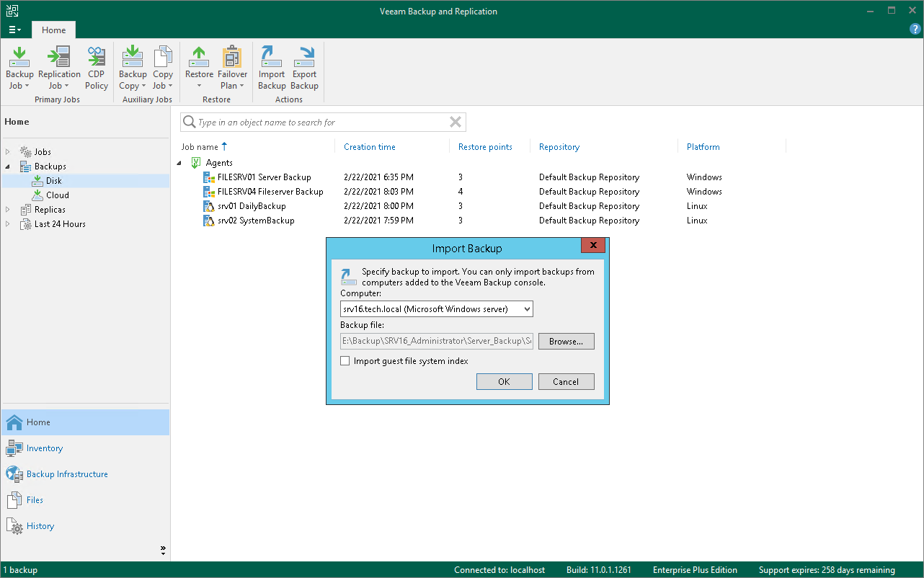Open the help question mark icon
Image resolution: width=924 pixels, height=578 pixels.
click(915, 29)
